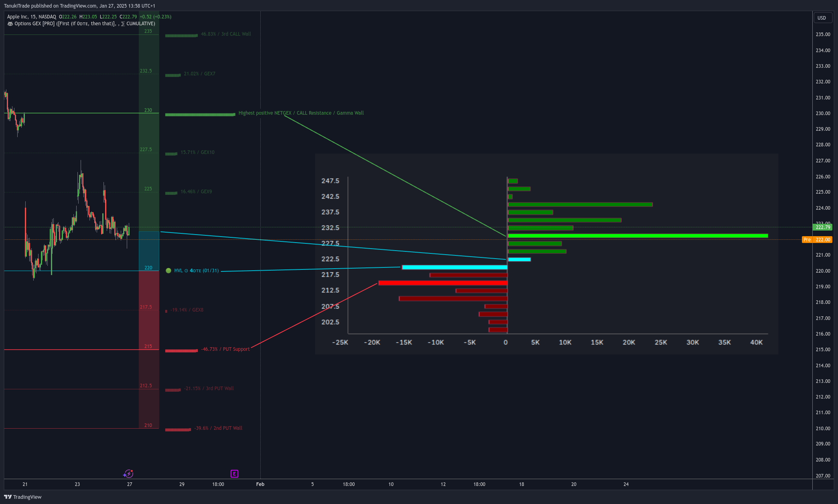The height and width of the screenshot is (504, 838).
Task: Click the 215.00 label on the price scale
Action: pos(823,350)
